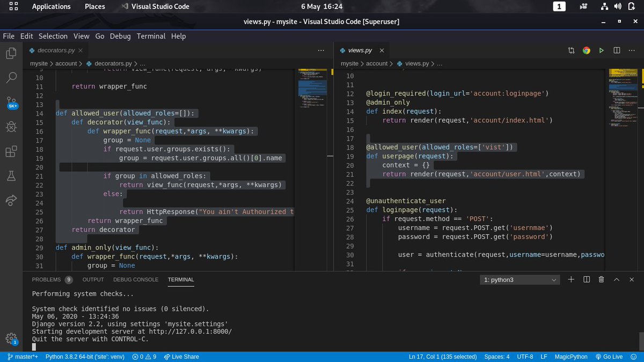Click Open Changes compare icon in views.py toolbar
Image resolution: width=644 pixels, height=362 pixels.
[x=571, y=50]
